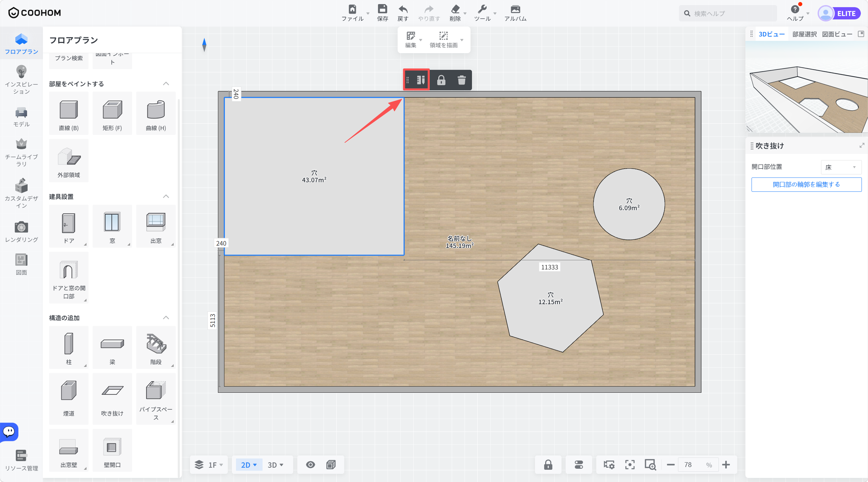The width and height of the screenshot is (868, 482).
Task: Zoom in with the plus button
Action: (x=726, y=465)
